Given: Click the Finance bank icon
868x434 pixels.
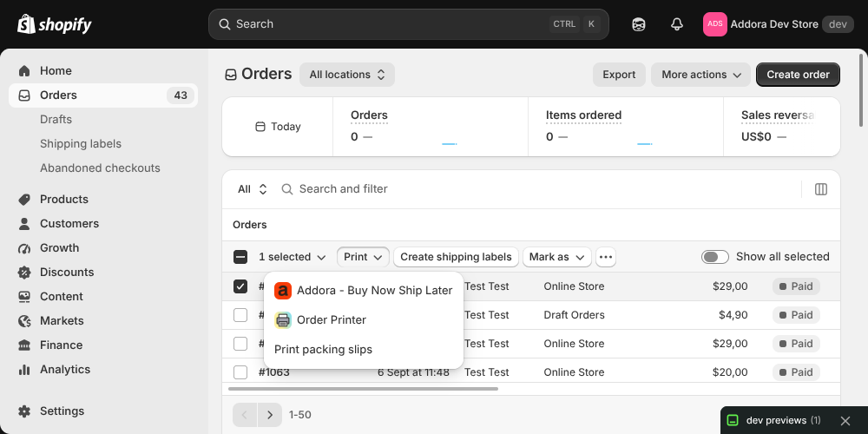Looking at the screenshot, I should tap(24, 345).
